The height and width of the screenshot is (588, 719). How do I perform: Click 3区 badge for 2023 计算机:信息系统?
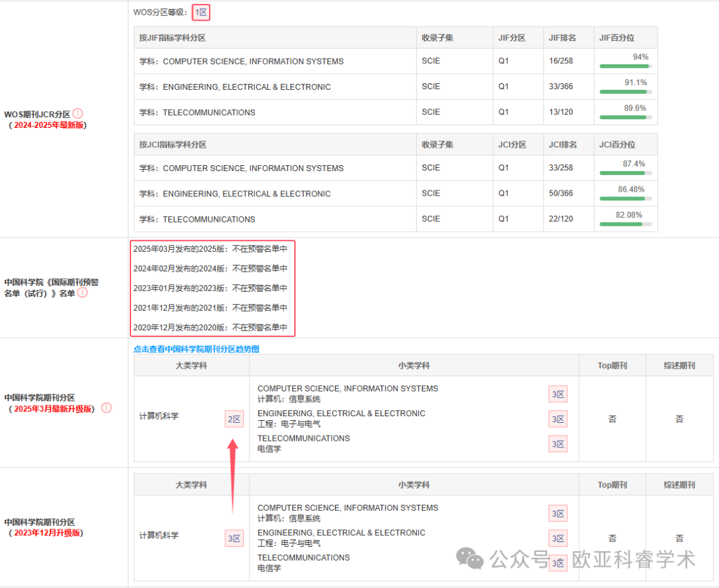[558, 513]
